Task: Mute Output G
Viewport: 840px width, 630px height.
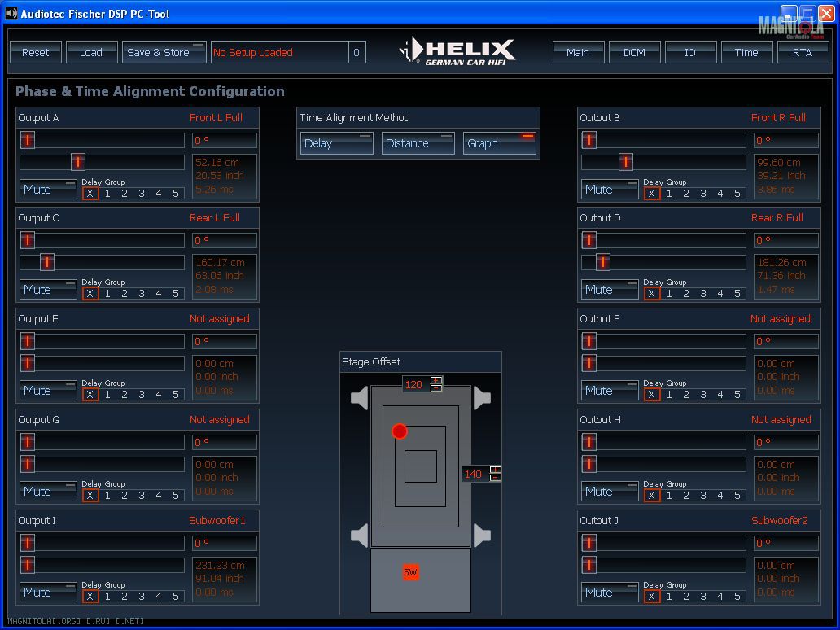Action: pos(48,492)
